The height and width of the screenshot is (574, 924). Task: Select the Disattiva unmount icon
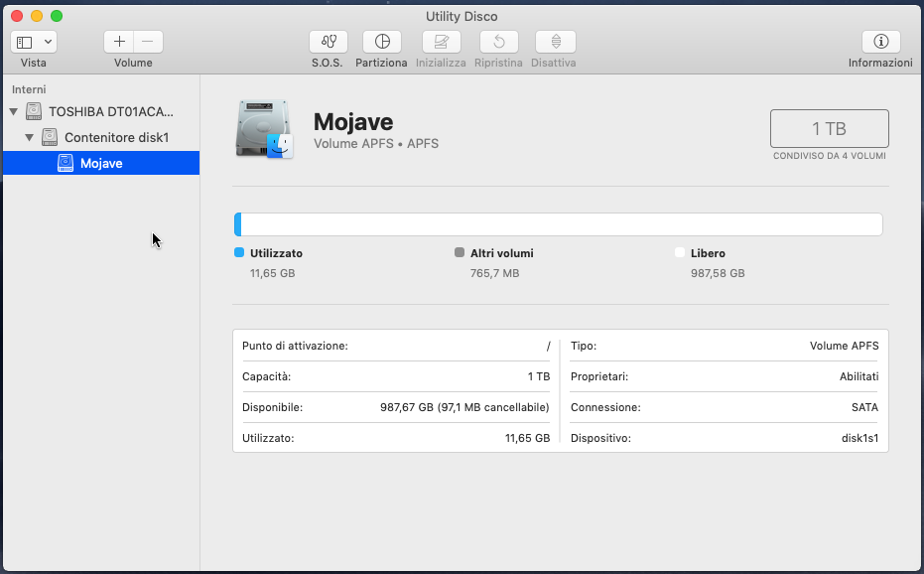[x=556, y=42]
